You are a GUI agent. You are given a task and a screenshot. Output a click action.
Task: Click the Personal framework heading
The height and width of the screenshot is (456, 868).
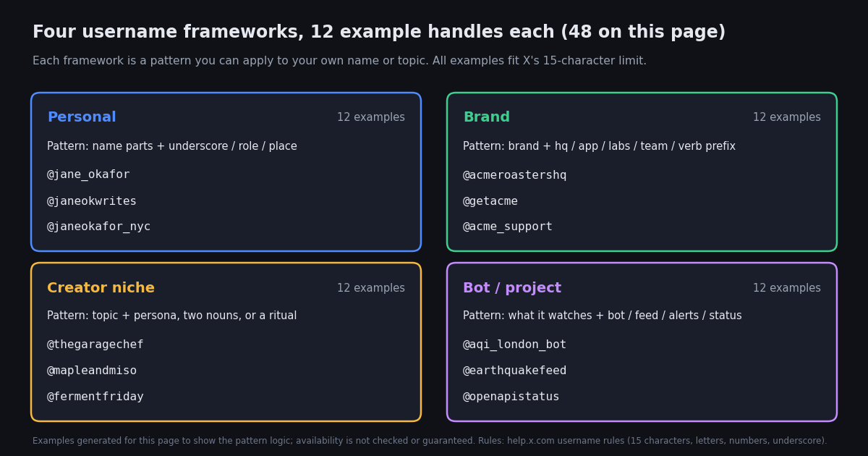[x=82, y=117]
